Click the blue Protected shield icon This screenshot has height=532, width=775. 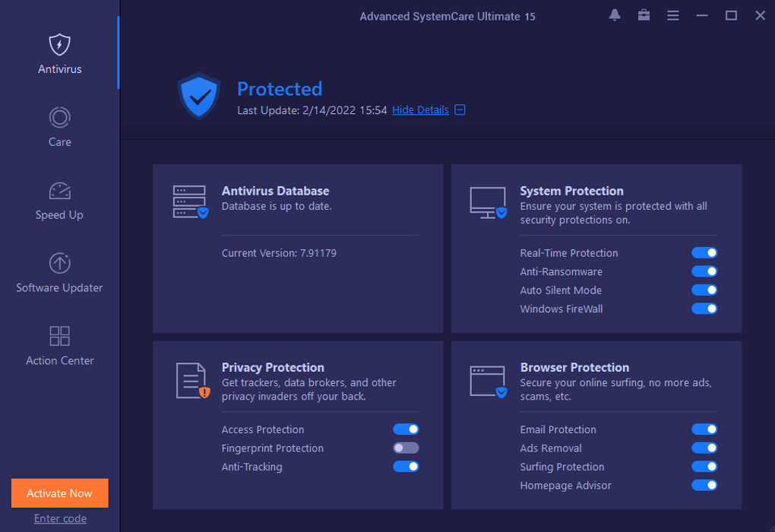(x=199, y=97)
